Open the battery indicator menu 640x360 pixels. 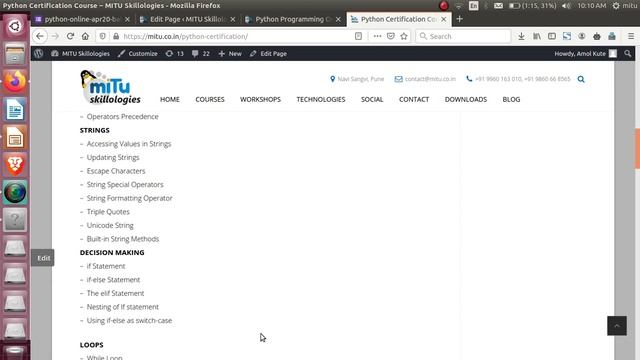(532, 6)
